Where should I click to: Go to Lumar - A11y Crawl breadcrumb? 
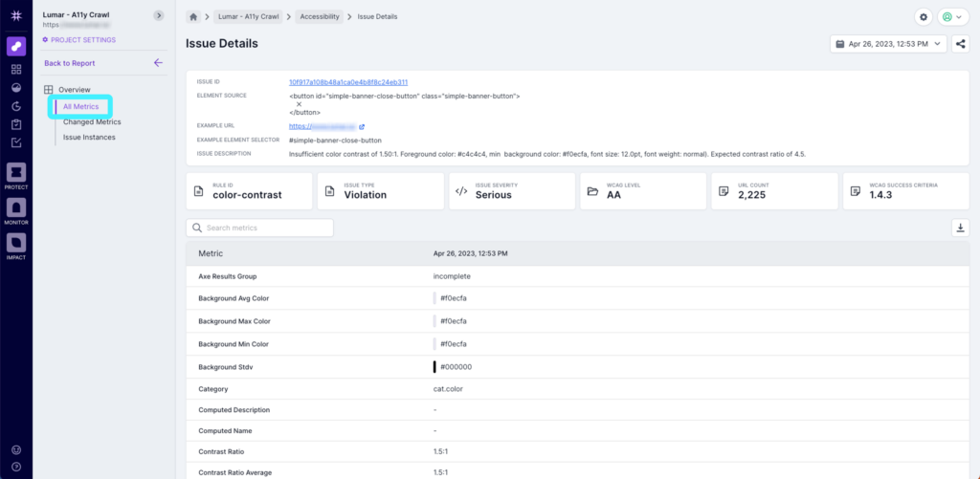[248, 17]
